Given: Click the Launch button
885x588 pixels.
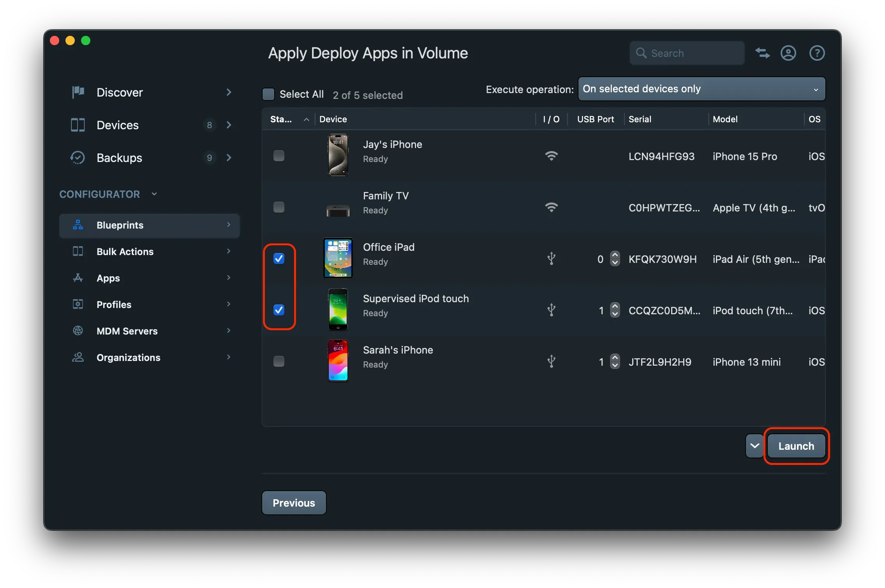Looking at the screenshot, I should point(796,446).
